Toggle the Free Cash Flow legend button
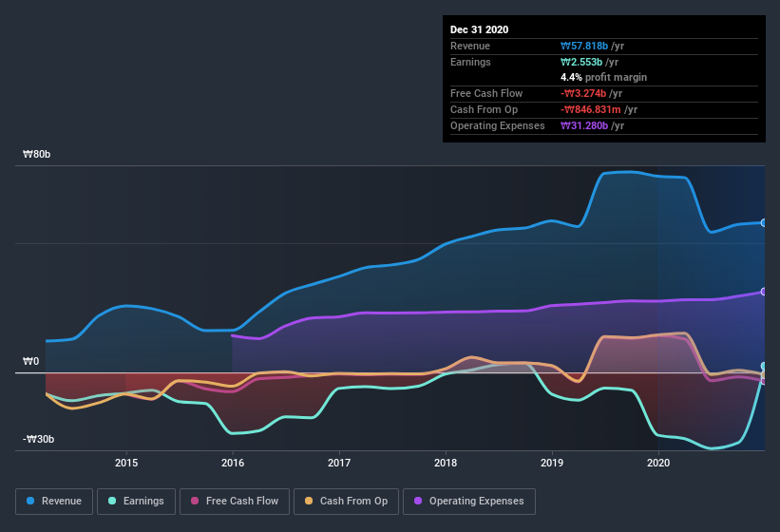Viewport: 780px width, 532px height. 235,502
